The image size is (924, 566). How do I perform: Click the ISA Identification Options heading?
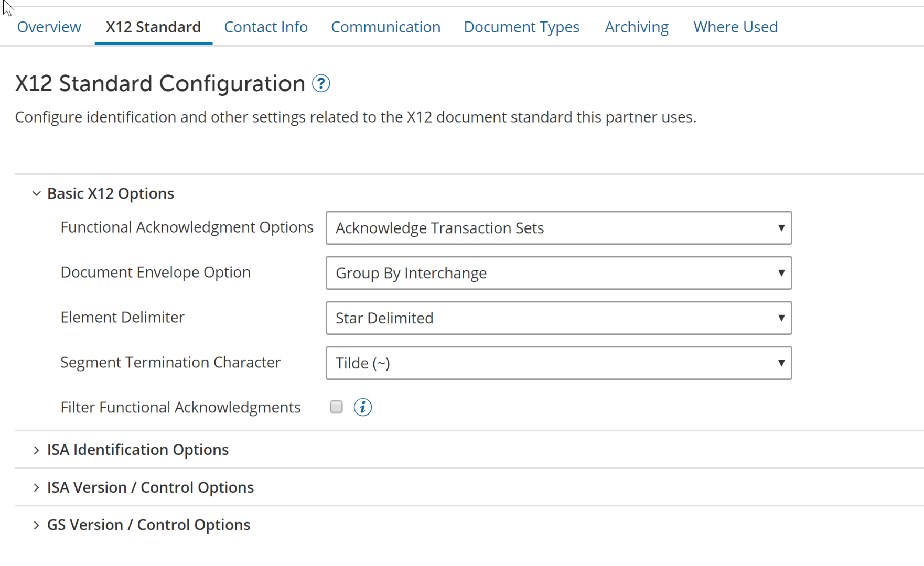point(138,450)
